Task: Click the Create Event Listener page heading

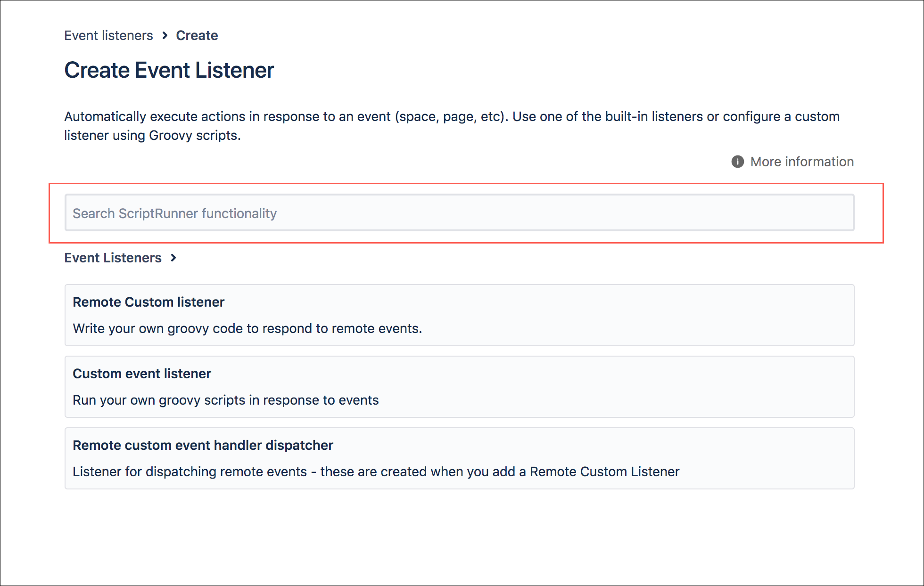Action: pos(169,70)
